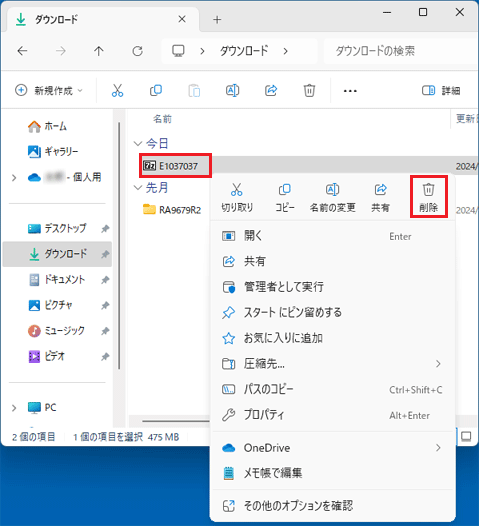Click 名前の変更 in the context menu
This screenshot has height=526, width=479.
pos(332,198)
